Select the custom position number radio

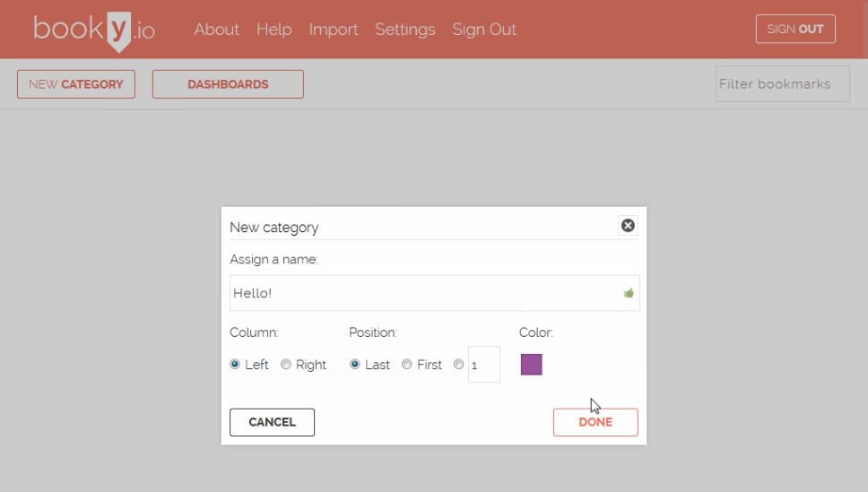click(459, 365)
